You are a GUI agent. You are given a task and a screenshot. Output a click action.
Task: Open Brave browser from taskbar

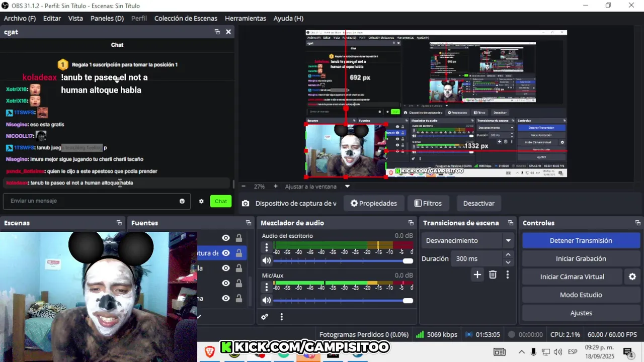210,351
